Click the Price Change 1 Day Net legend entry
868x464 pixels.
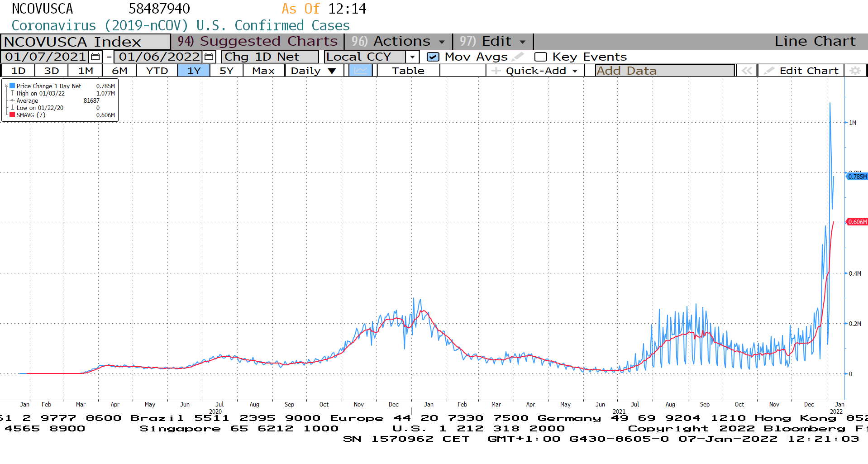coord(49,86)
